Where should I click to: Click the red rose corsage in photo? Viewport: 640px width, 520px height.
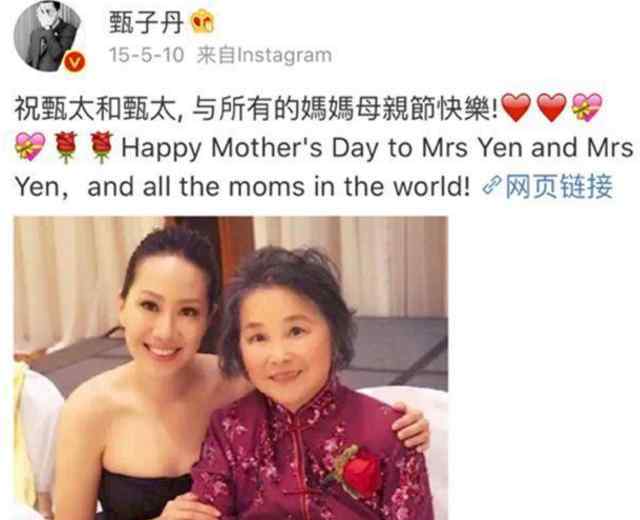355,471
